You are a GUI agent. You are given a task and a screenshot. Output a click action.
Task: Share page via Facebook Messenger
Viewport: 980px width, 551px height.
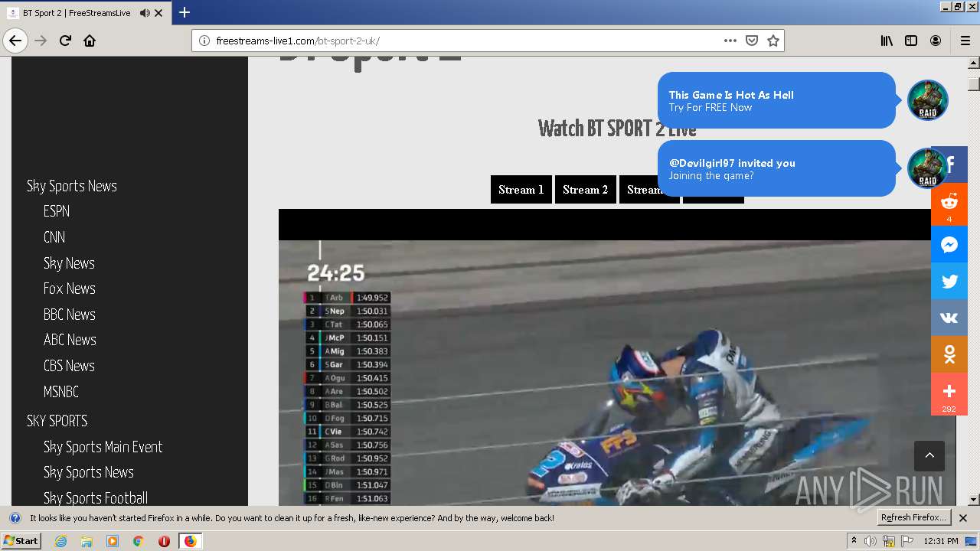click(x=949, y=245)
